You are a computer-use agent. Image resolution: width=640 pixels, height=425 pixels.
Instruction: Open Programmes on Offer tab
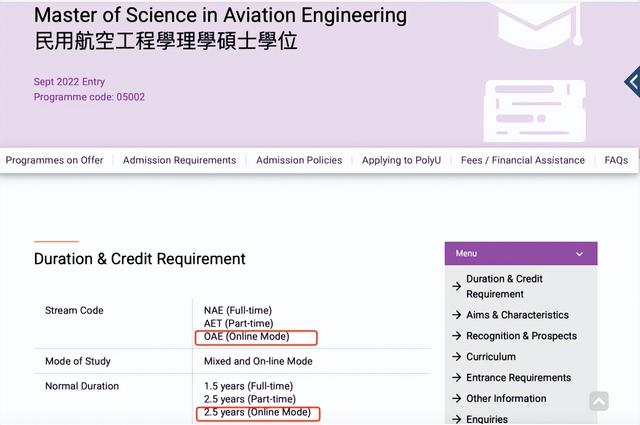pyautogui.click(x=54, y=160)
